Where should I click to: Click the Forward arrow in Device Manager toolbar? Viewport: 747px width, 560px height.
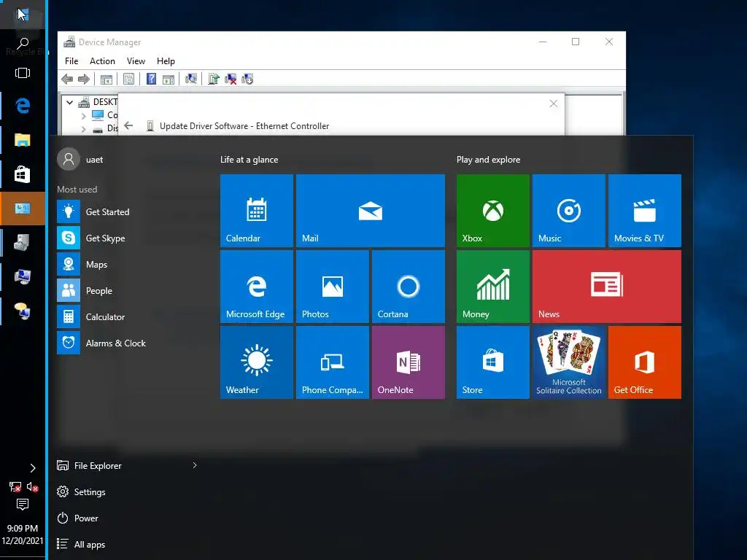(84, 79)
